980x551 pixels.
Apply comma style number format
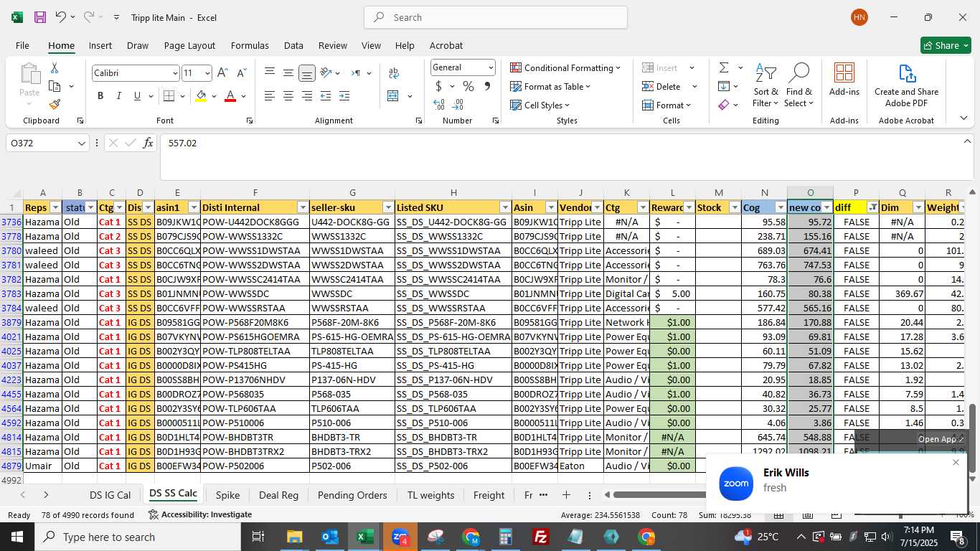(x=487, y=86)
